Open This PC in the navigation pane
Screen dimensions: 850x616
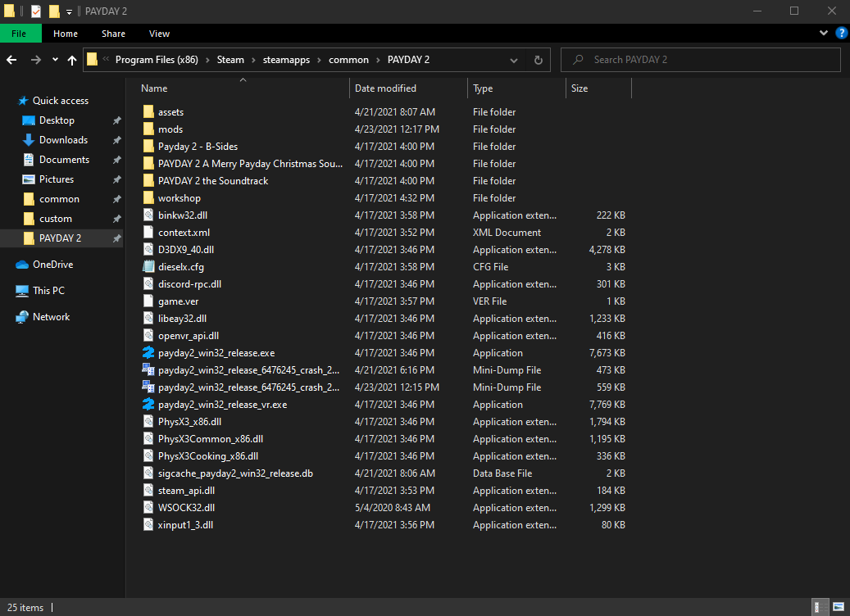(x=48, y=291)
